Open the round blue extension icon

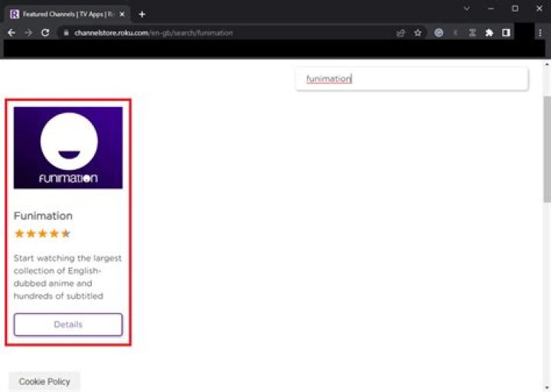(x=439, y=33)
